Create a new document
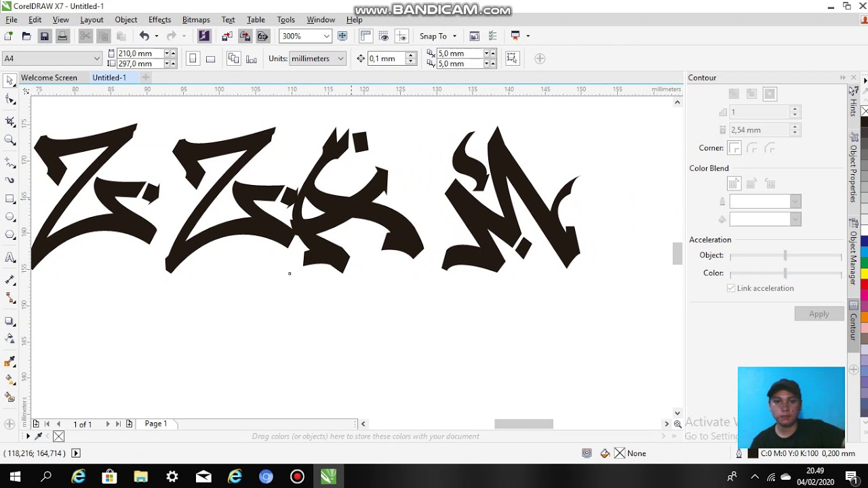868x488 pixels. click(9, 36)
